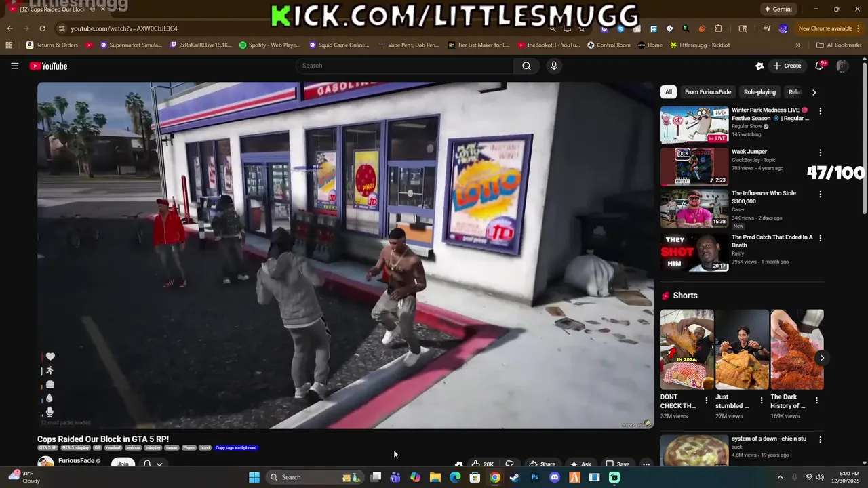Like the video with 20K likes
868x488 pixels.
[x=483, y=464]
